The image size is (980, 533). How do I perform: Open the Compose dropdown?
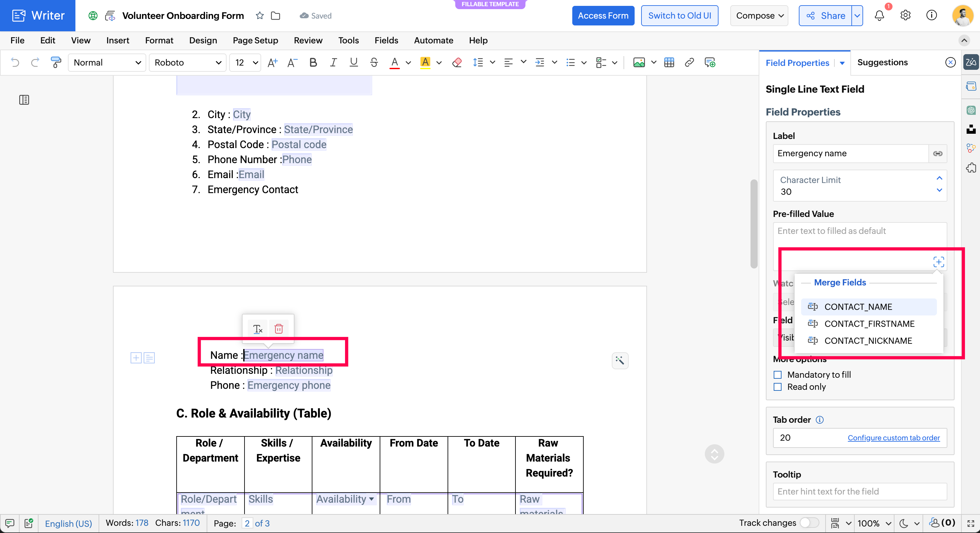759,16
